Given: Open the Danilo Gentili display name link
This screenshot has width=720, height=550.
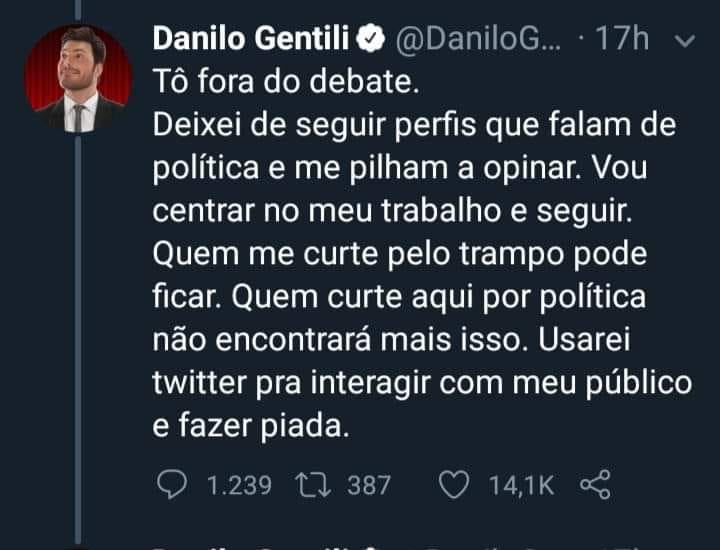Looking at the screenshot, I should tap(251, 38).
